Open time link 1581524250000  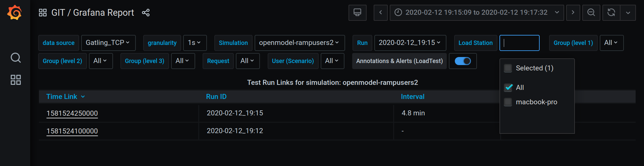72,113
